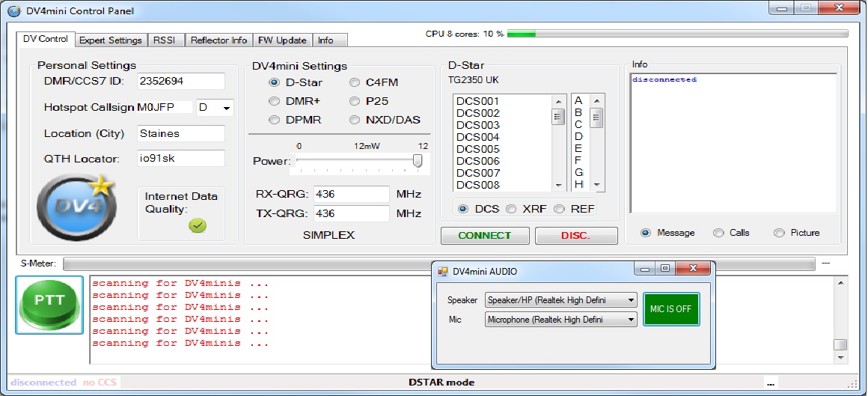Select module B in the module list
Screen dimensions: 868x396
coord(578,112)
